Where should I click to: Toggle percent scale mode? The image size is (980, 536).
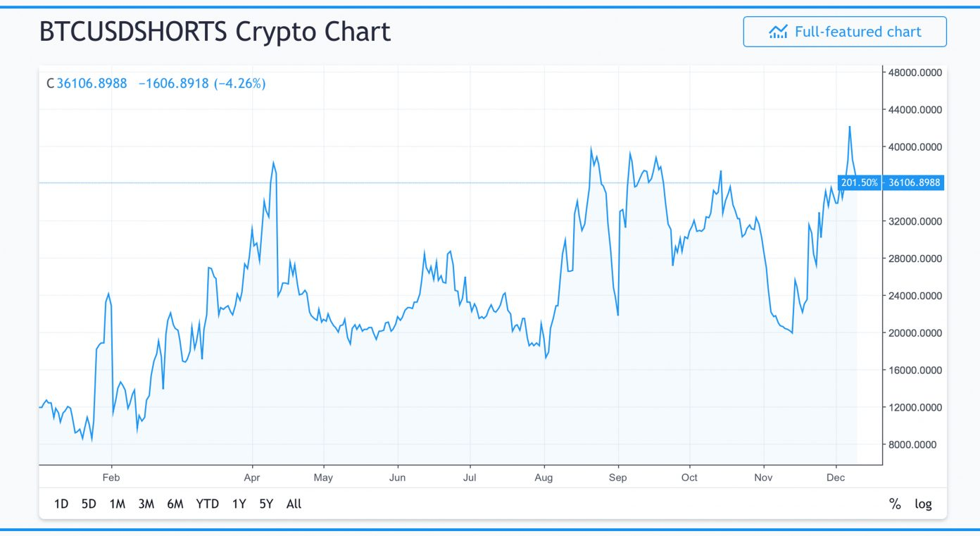coord(895,504)
